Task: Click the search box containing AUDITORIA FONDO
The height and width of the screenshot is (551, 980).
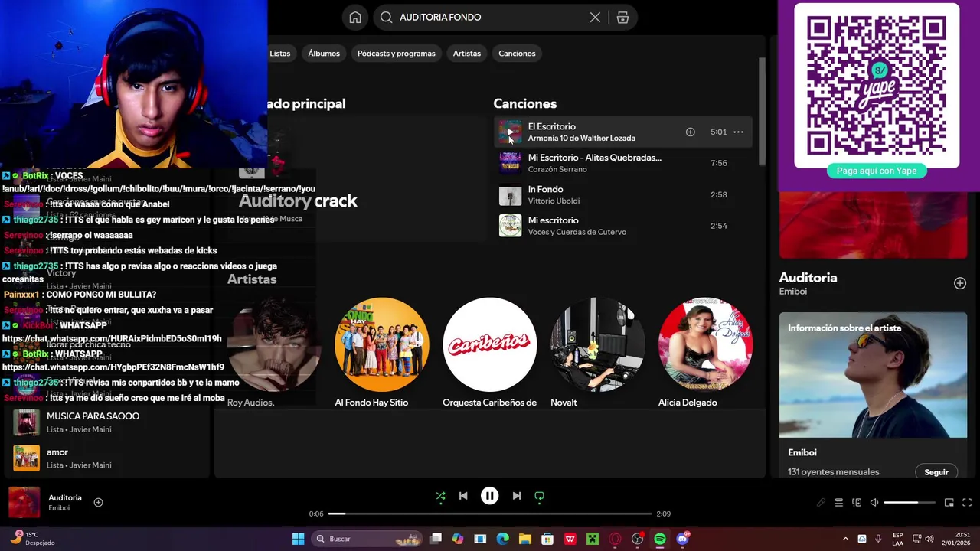Action: tap(505, 18)
